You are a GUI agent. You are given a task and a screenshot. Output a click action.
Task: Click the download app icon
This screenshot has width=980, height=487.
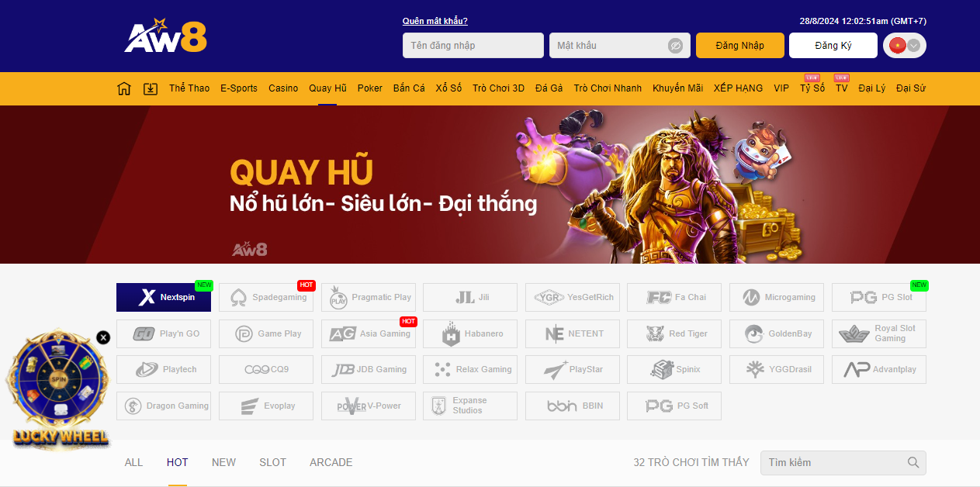151,88
